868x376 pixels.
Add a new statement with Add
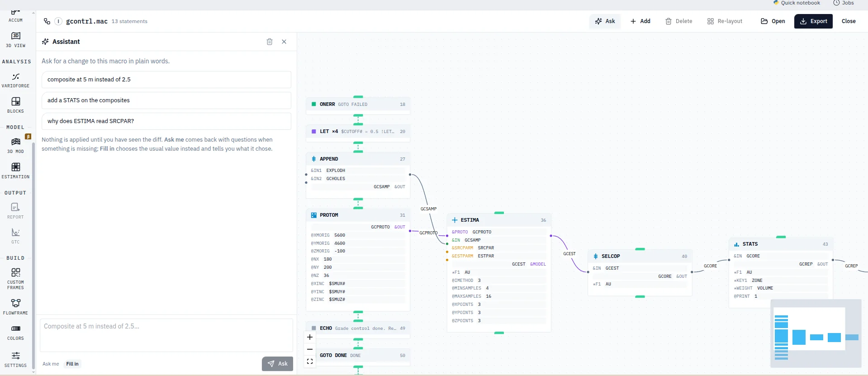pos(640,21)
